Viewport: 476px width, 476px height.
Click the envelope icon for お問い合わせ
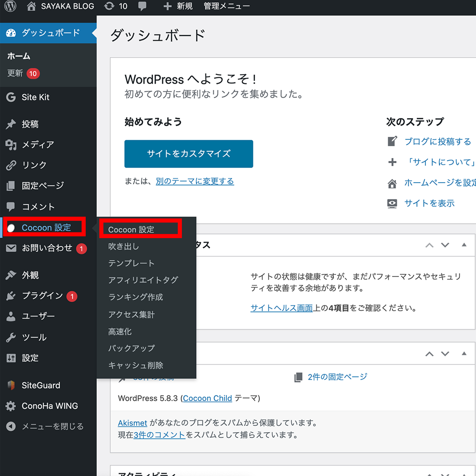pyautogui.click(x=11, y=248)
